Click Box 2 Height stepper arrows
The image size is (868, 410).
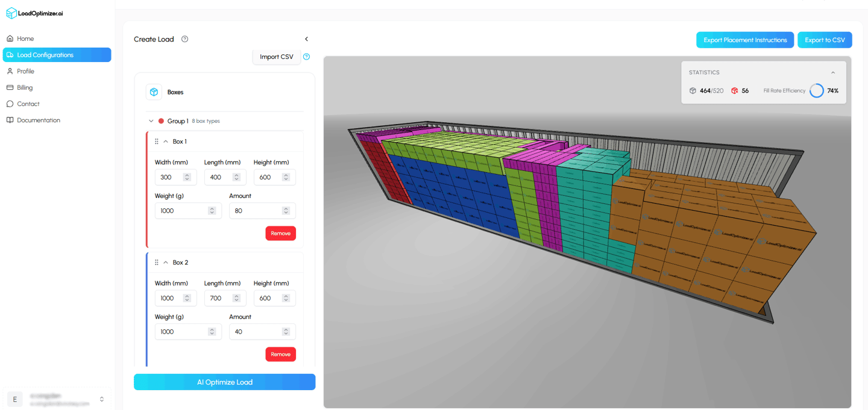(286, 298)
